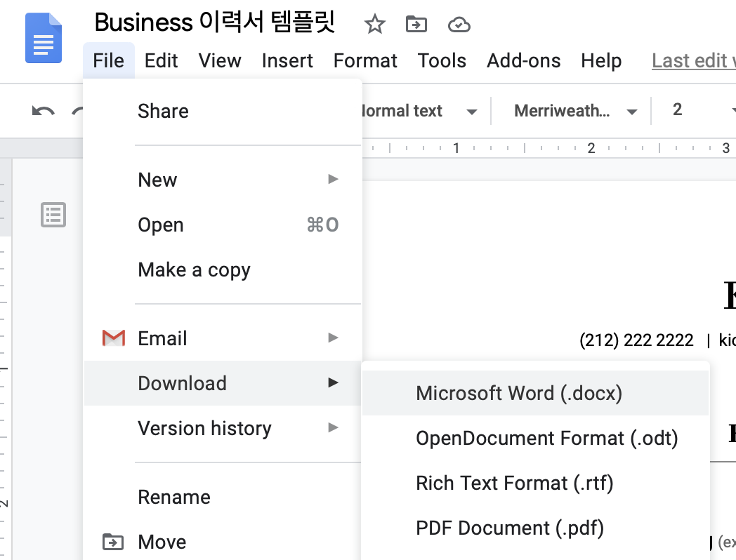The width and height of the screenshot is (736, 560).
Task: Star the Business 이력서 템플릿 document
Action: click(374, 24)
